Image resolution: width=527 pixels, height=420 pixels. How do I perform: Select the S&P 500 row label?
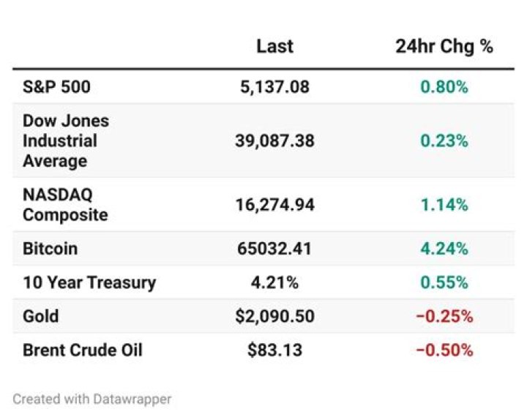(x=56, y=86)
